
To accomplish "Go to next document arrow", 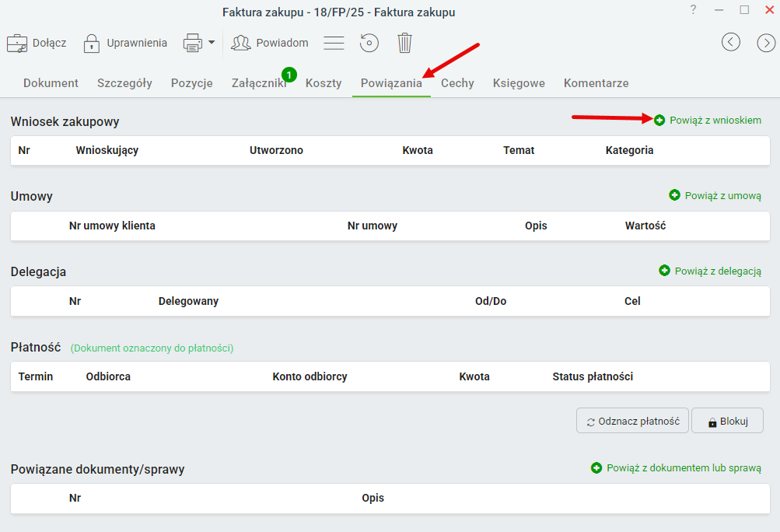I will tap(767, 43).
